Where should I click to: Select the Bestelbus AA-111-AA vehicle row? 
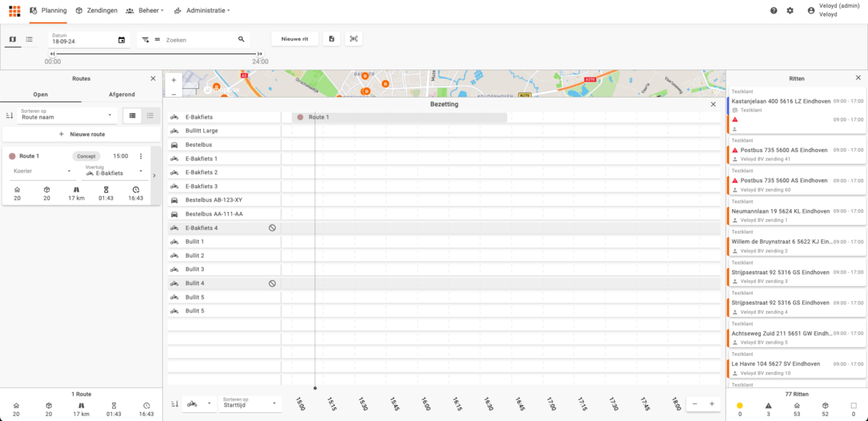click(x=224, y=214)
